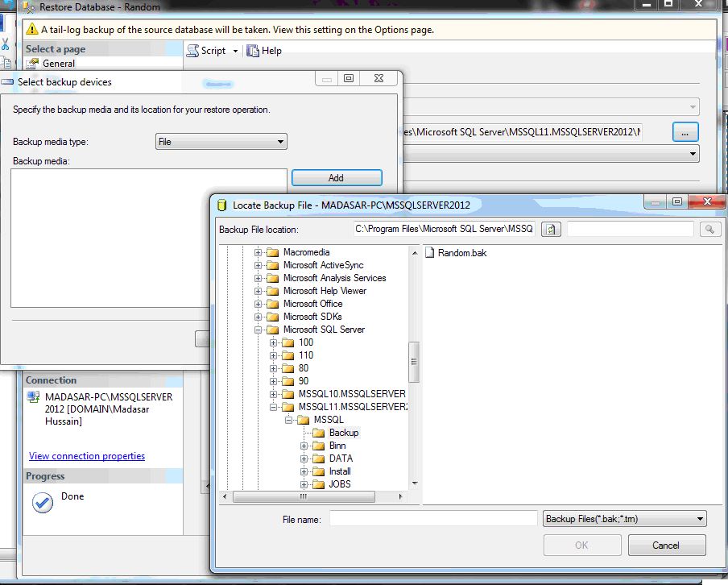Collapse the Microsoft SQL Server folder
Viewport: 728px width, 585px height.
coord(259,330)
